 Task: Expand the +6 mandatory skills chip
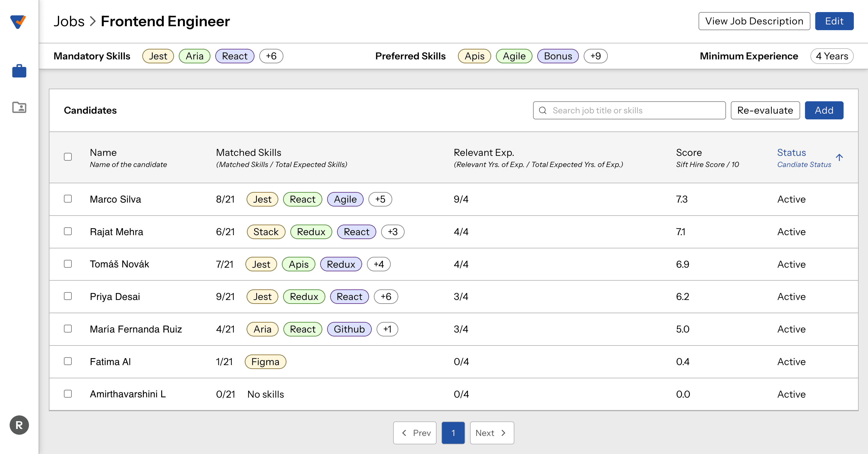point(271,56)
